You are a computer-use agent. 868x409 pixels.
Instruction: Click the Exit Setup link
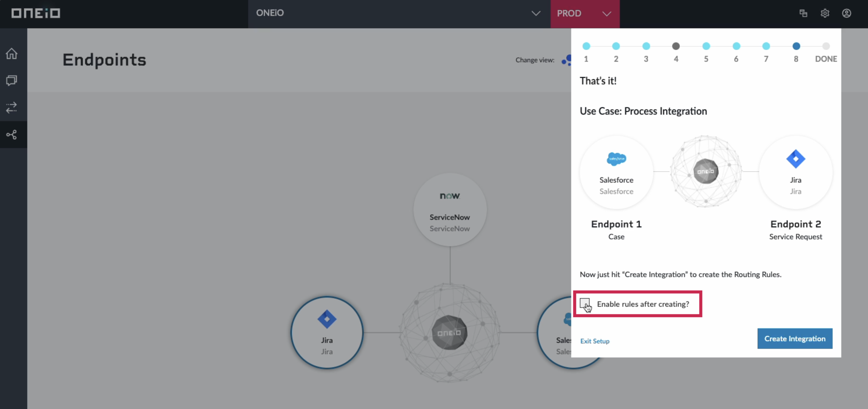coord(595,341)
